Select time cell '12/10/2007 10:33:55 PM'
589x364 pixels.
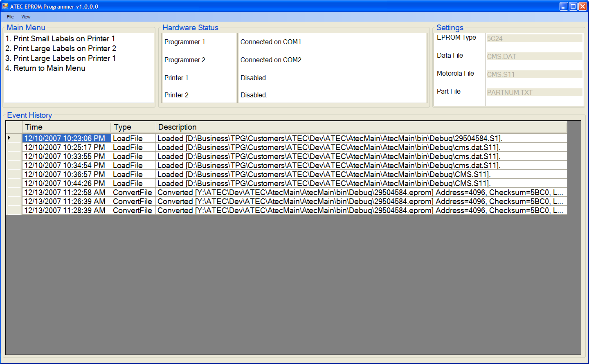[x=66, y=156]
